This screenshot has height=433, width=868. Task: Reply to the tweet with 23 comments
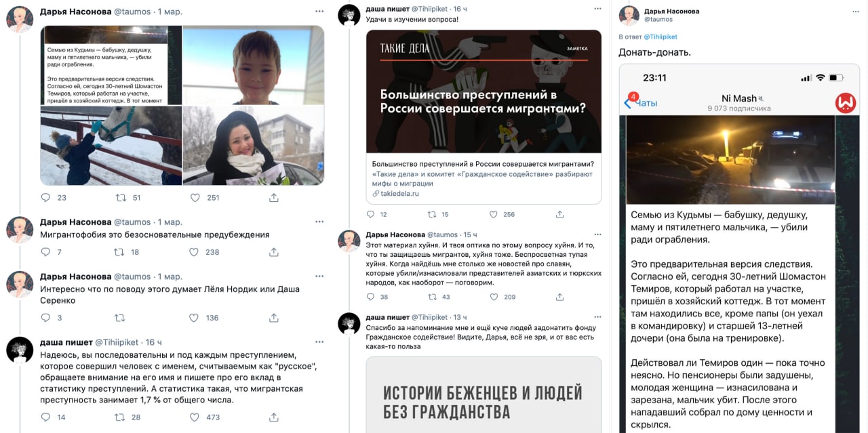(46, 198)
